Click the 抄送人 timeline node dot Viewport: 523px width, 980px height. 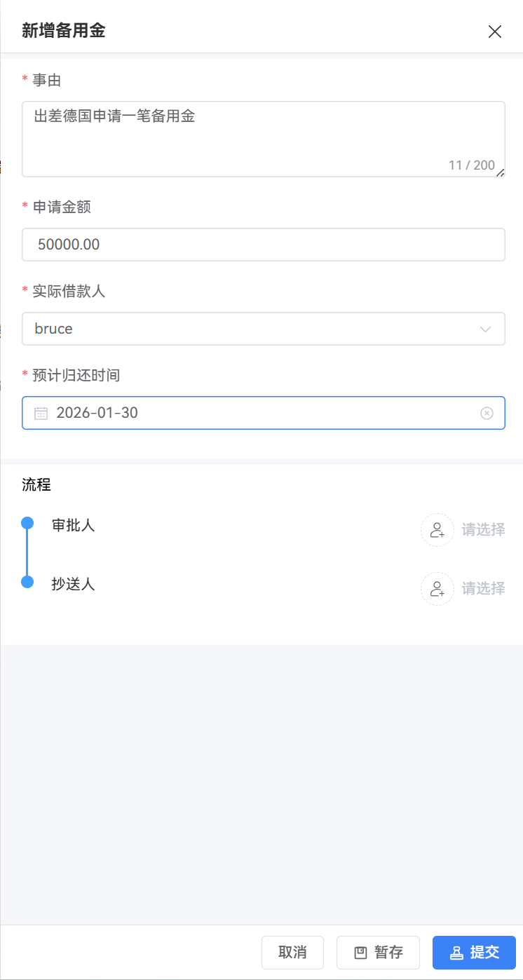[27, 582]
